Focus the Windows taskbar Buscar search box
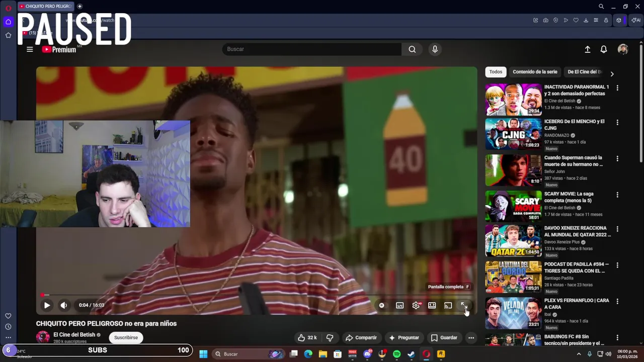This screenshot has height=362, width=644. click(248, 354)
